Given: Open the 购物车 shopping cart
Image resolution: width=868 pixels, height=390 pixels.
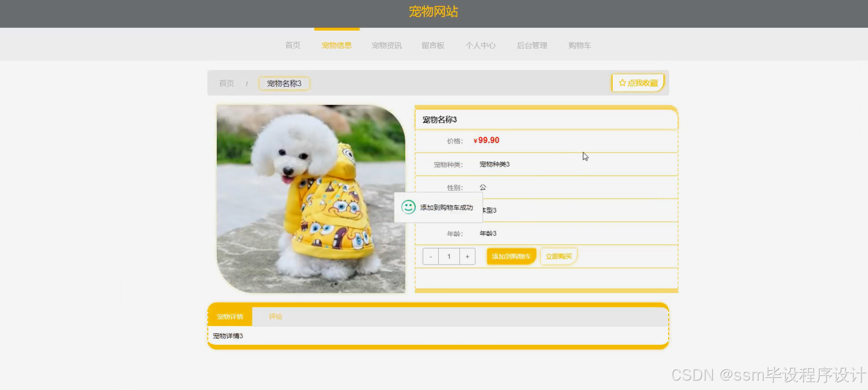Looking at the screenshot, I should point(579,46).
